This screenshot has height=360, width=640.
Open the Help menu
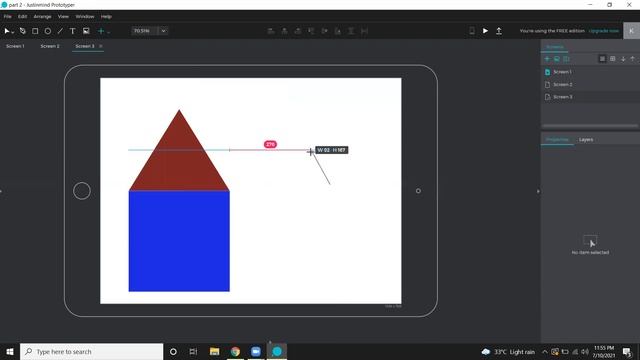(106, 17)
